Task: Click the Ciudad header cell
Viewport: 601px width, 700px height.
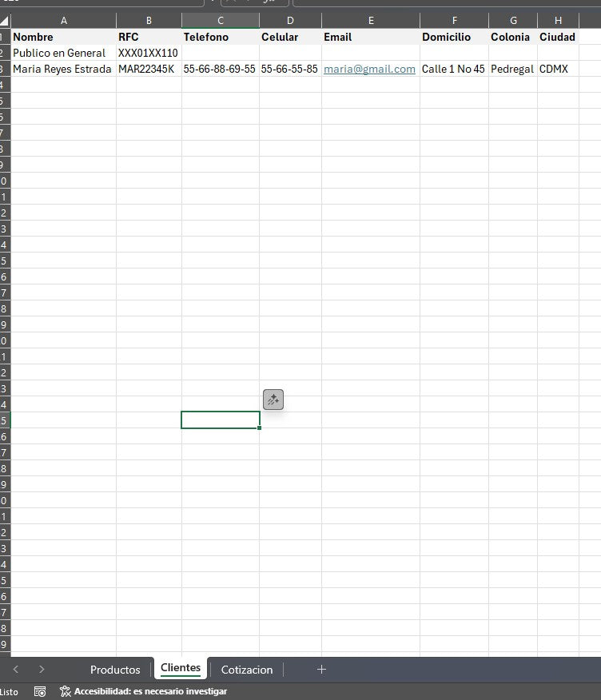Action: click(x=558, y=37)
